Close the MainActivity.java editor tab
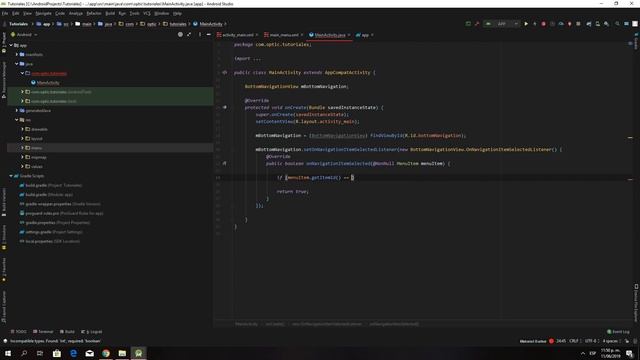 coord(349,35)
